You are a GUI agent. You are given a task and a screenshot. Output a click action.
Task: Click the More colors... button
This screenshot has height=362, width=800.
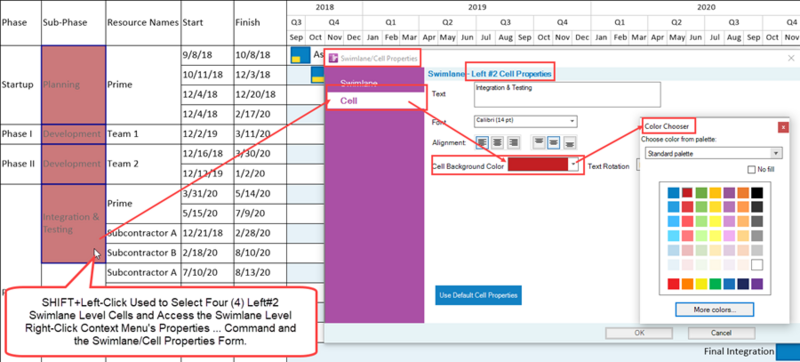click(x=714, y=309)
